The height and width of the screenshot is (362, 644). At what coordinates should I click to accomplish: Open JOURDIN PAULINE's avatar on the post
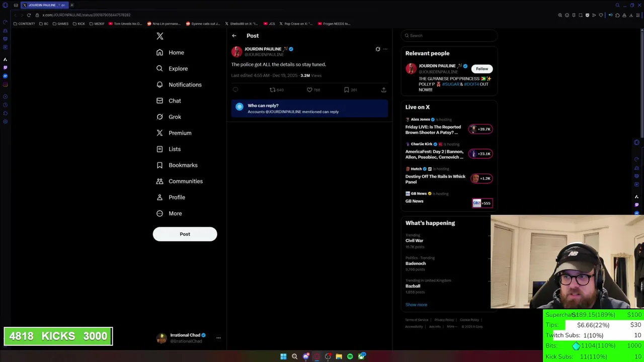click(x=236, y=51)
